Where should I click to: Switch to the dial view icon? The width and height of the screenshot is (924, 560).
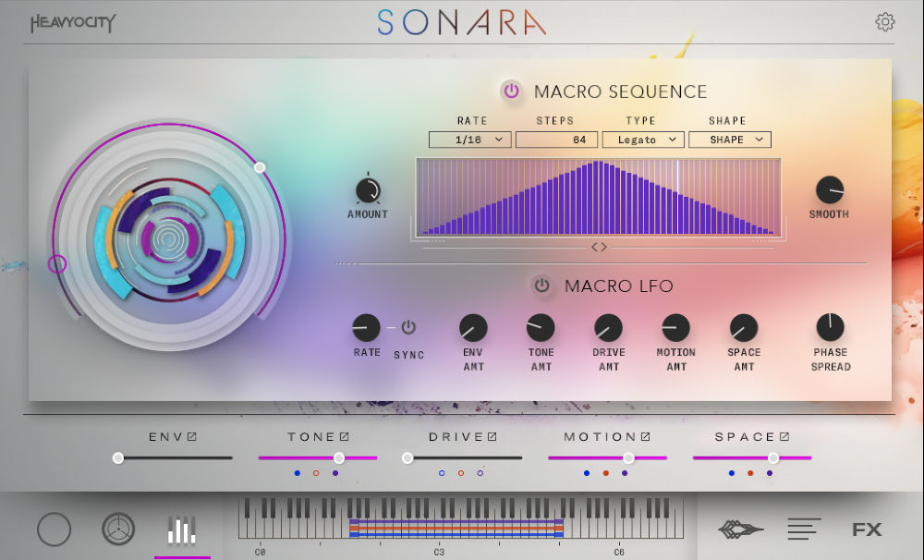pyautogui.click(x=118, y=530)
